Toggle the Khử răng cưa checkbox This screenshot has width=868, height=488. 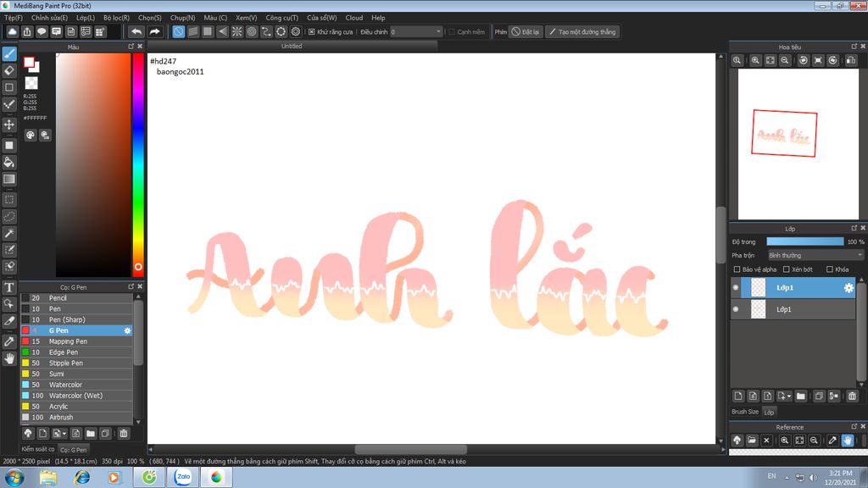(312, 31)
